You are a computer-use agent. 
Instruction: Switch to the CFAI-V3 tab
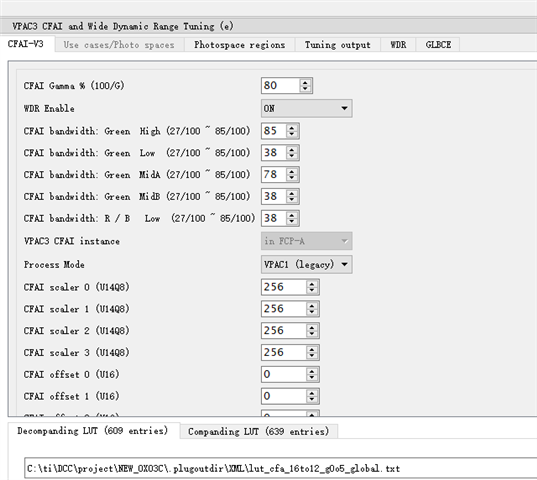click(x=26, y=44)
